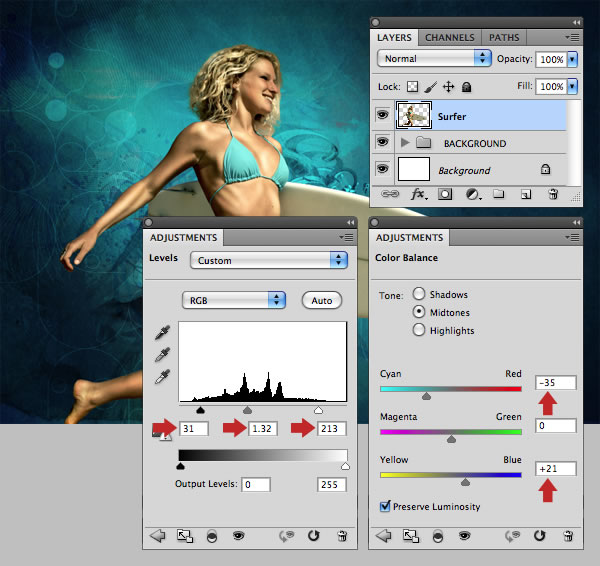Screen dimensions: 600x566
Task: Reset Levels adjustment to defaults
Action: [313, 535]
